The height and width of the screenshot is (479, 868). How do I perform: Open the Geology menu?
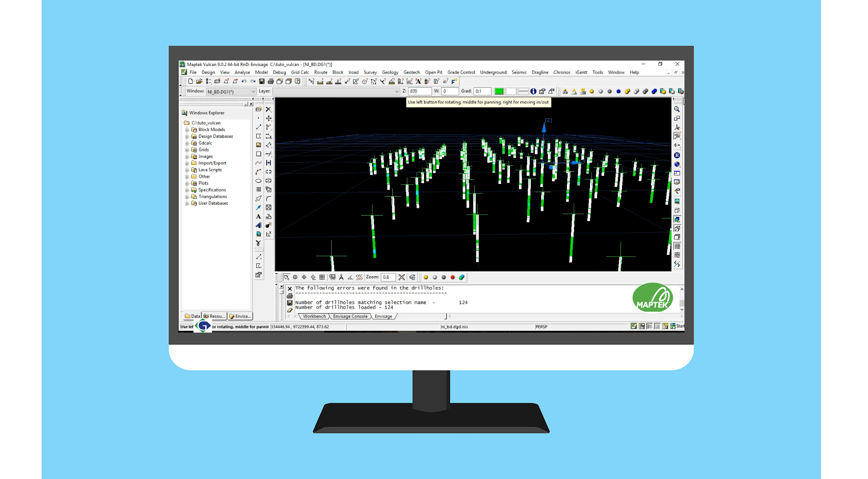click(x=390, y=72)
